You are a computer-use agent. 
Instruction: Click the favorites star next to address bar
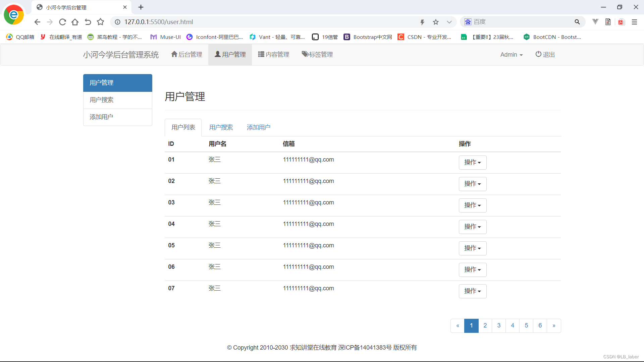(100, 22)
